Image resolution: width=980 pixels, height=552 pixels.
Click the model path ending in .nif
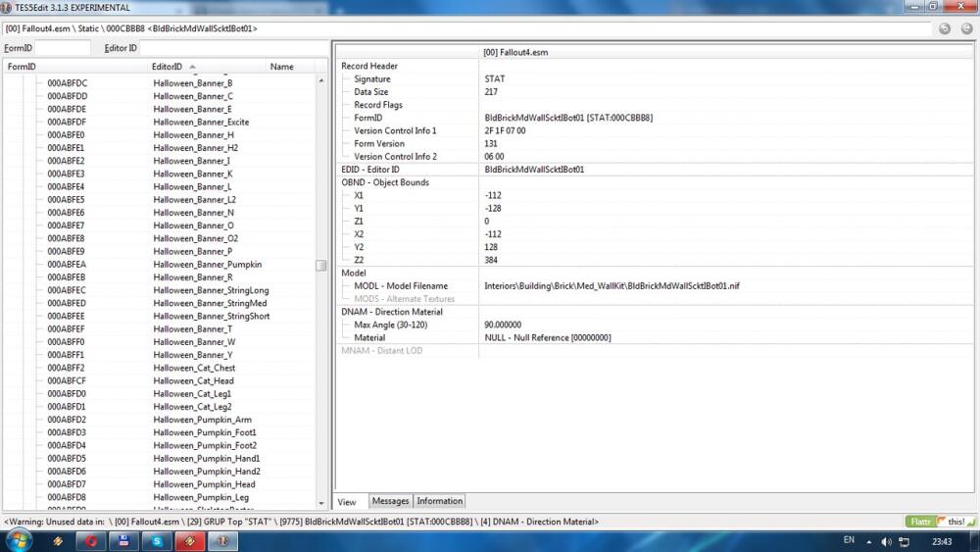pos(612,286)
